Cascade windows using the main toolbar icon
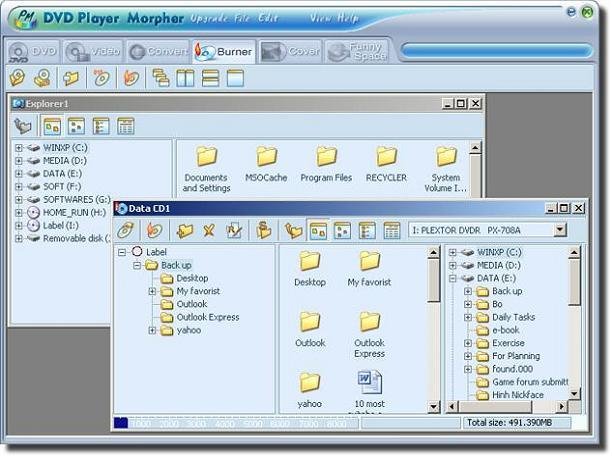Image resolution: width=612 pixels, height=459 pixels. tap(161, 77)
